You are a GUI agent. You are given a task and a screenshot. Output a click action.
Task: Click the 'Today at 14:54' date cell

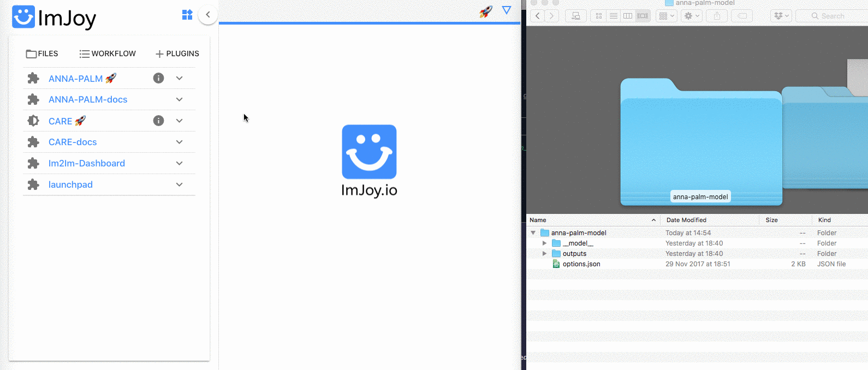tap(688, 233)
